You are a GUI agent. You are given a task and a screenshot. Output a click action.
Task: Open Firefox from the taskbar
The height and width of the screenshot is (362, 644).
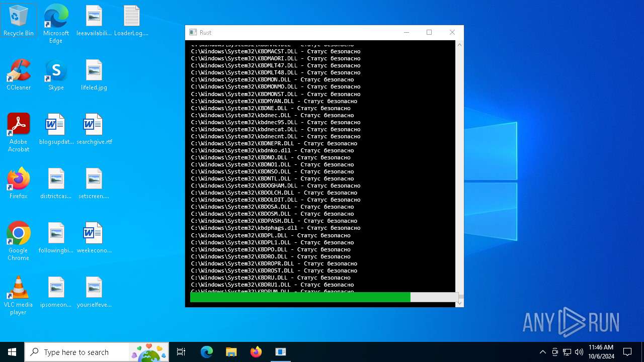[256, 352]
